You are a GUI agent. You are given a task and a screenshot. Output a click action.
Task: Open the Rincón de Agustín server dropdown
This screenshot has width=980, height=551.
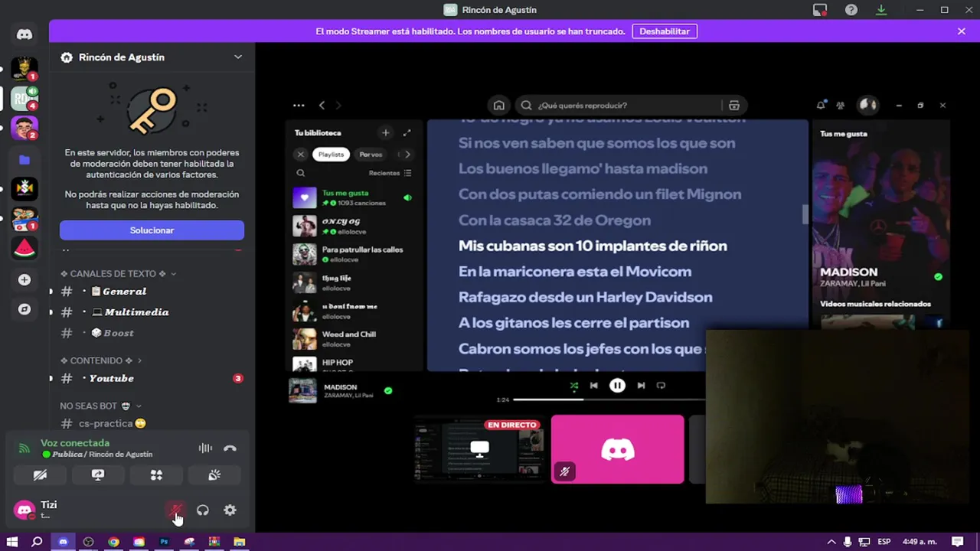click(238, 57)
